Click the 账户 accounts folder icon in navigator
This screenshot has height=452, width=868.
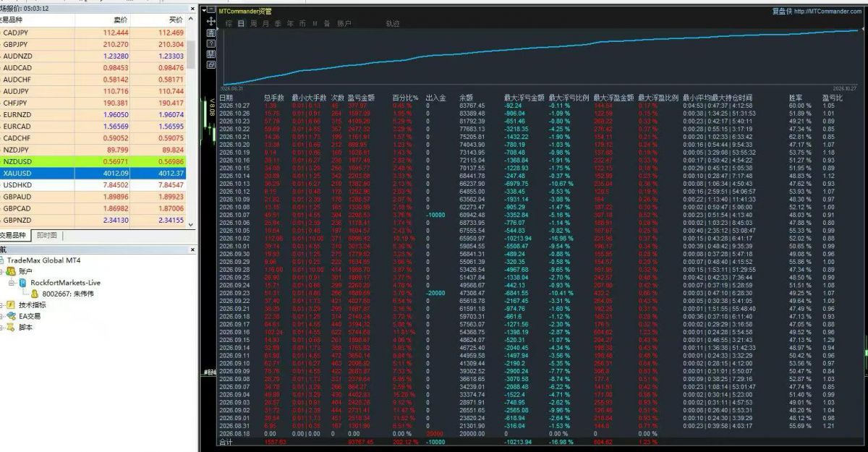pos(11,271)
